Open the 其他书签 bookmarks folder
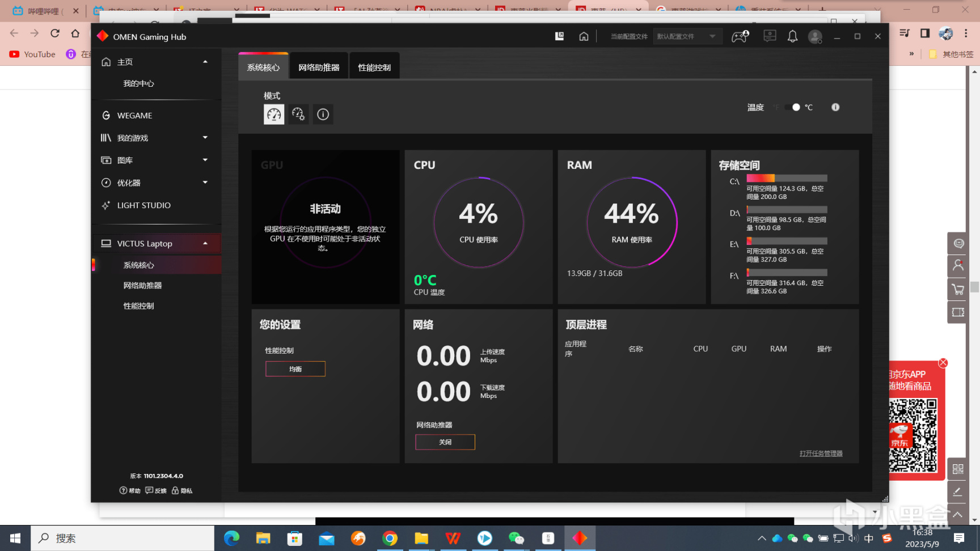The width and height of the screenshot is (980, 551). click(952, 54)
